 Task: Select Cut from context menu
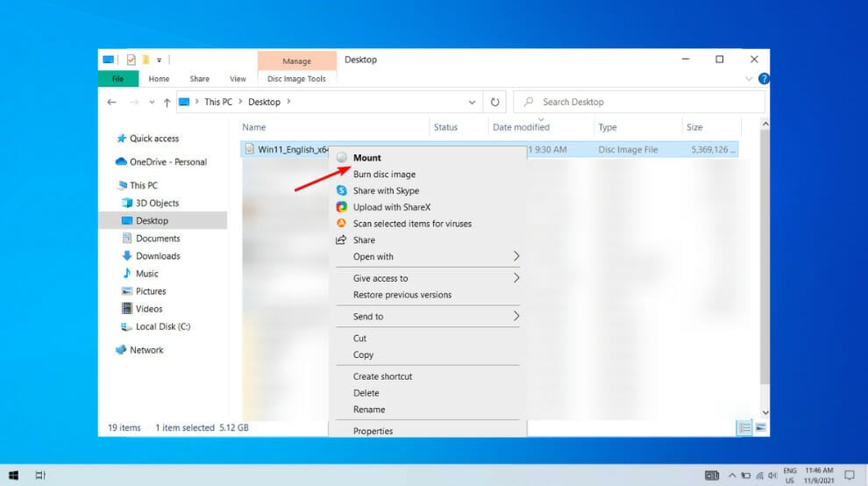(359, 338)
